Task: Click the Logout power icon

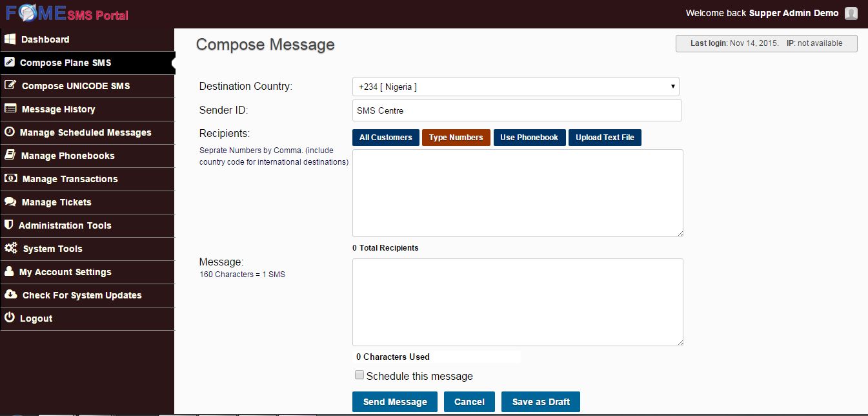Action: coord(9,318)
